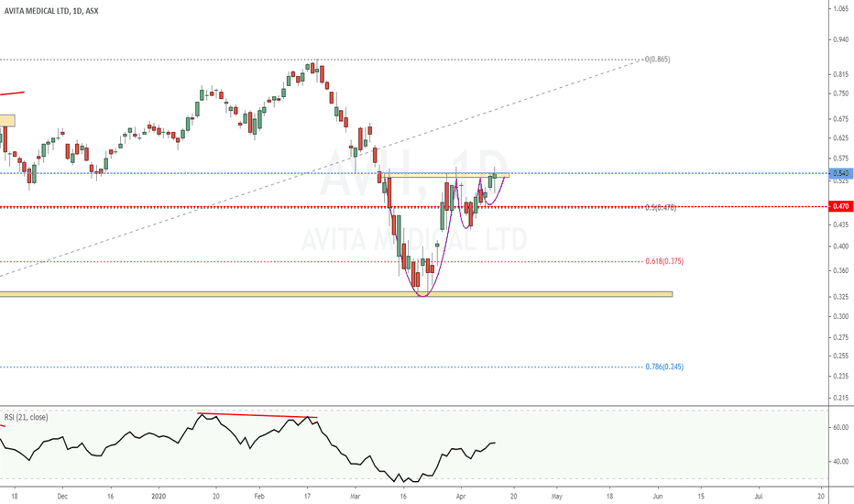Select the RSI (21, close) indicator label

pos(27,417)
